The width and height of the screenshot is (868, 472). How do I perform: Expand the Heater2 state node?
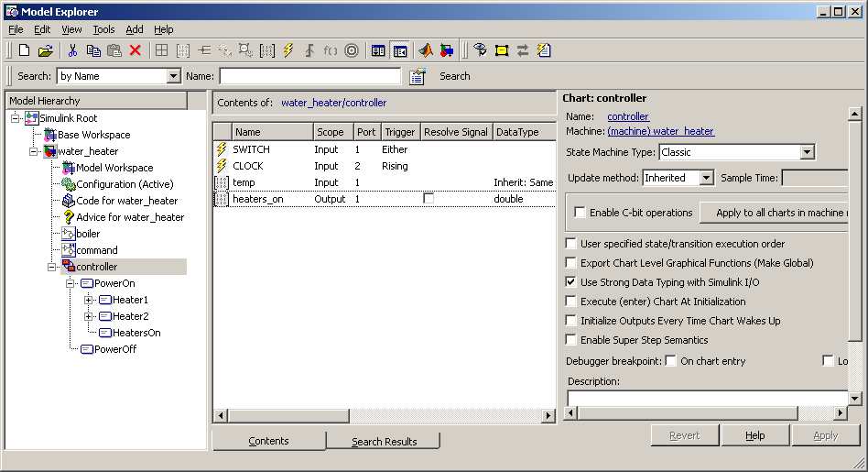coord(89,316)
